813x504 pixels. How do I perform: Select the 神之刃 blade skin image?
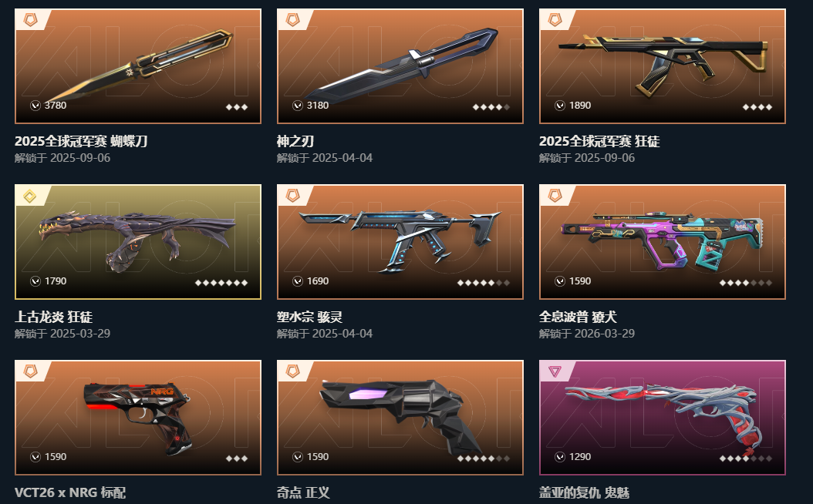click(400, 66)
